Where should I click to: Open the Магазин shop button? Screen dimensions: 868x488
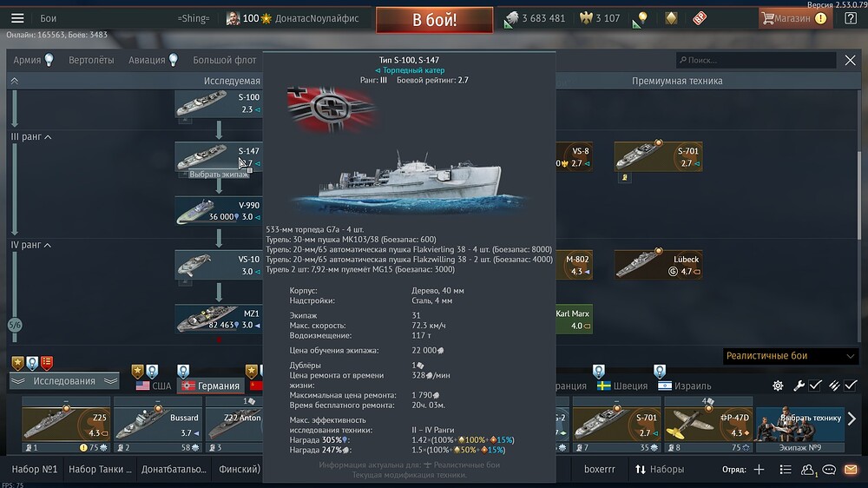click(793, 18)
